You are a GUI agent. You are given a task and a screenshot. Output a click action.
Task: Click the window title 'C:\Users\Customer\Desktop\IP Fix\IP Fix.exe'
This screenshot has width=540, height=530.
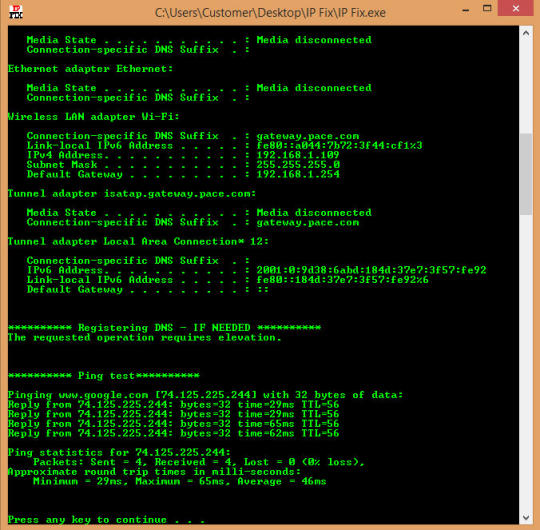pyautogui.click(x=270, y=13)
